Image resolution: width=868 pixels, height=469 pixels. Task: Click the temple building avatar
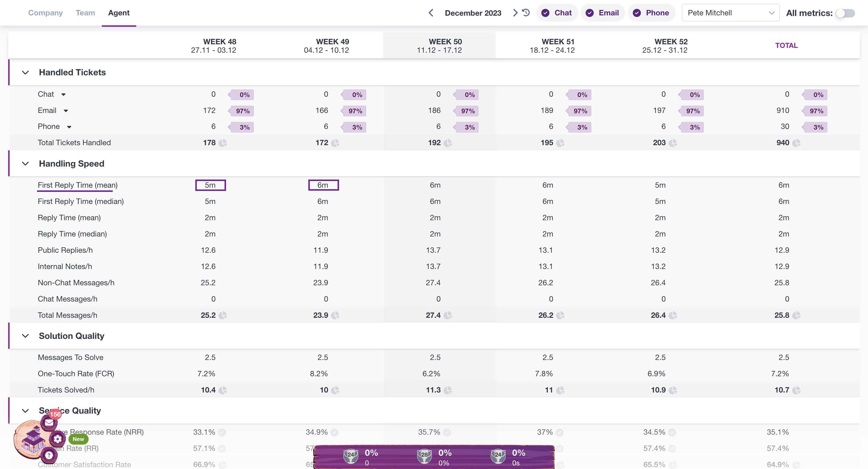tap(33, 439)
